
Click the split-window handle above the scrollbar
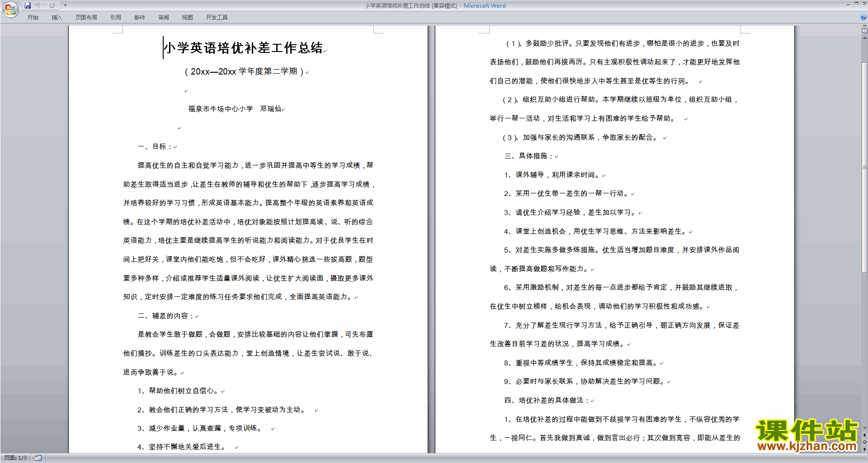pyautogui.click(x=864, y=26)
